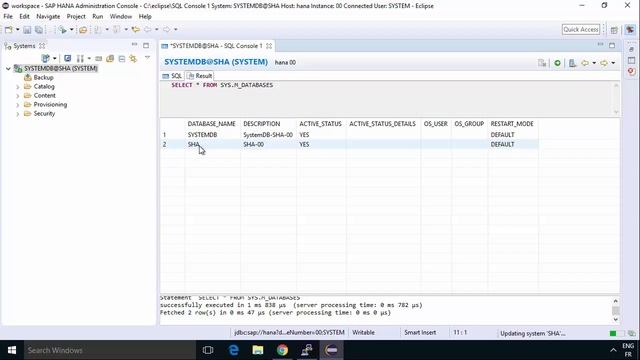
Task: Click the blue icon right of Execute
Action: (x=572, y=63)
